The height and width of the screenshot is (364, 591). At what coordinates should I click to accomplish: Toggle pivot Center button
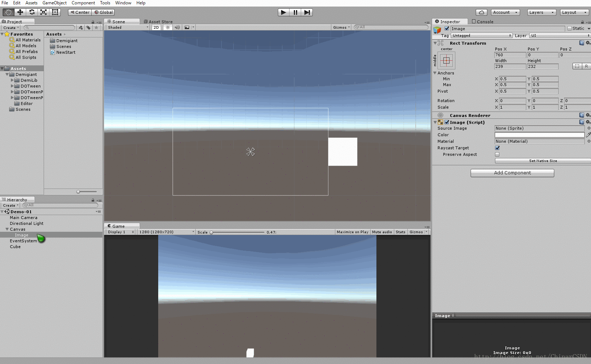[80, 12]
